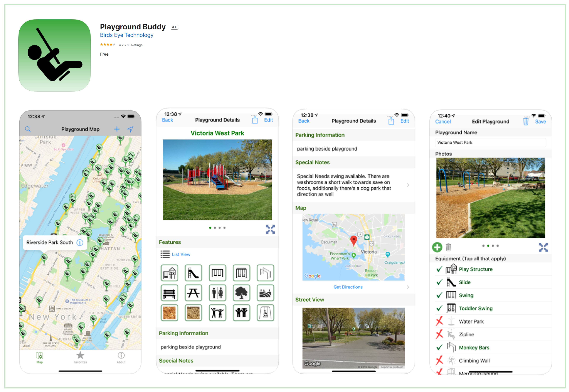Toggle Water Park equipment
The height and width of the screenshot is (392, 569).
[491, 321]
